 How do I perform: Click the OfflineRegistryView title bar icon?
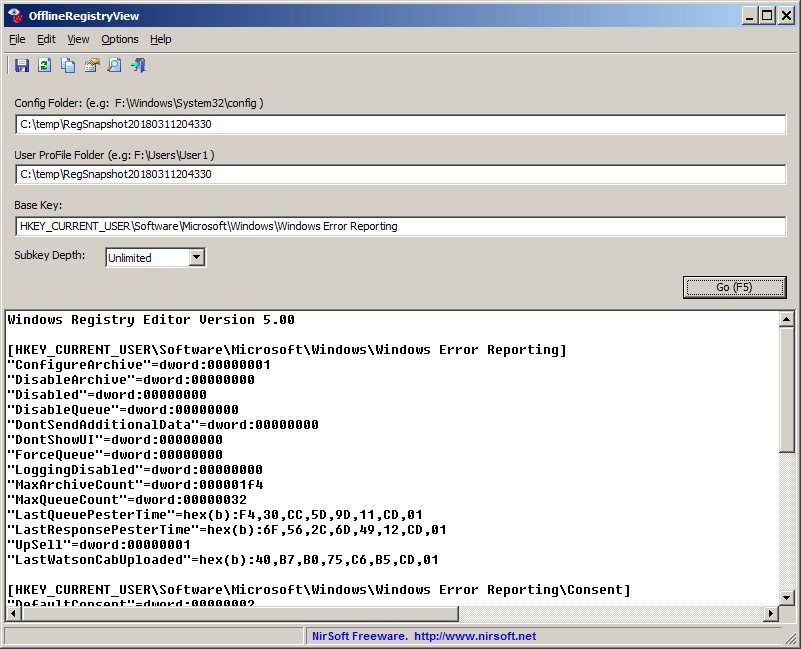point(16,16)
